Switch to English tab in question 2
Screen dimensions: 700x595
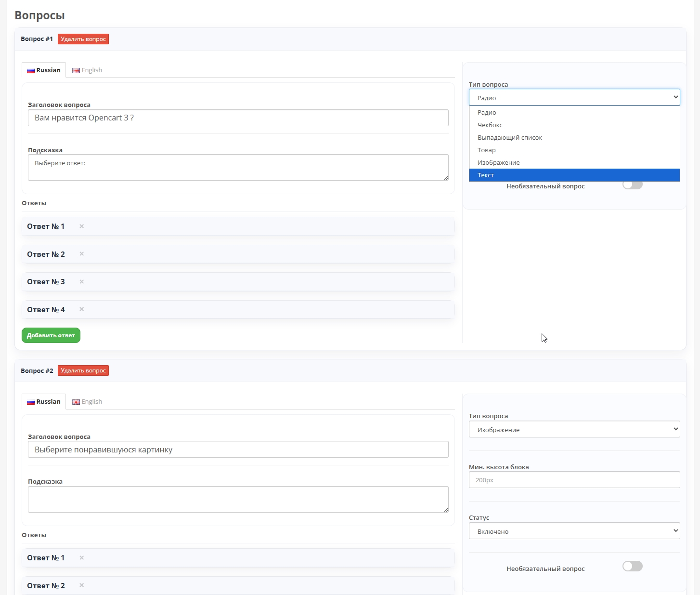tap(87, 402)
